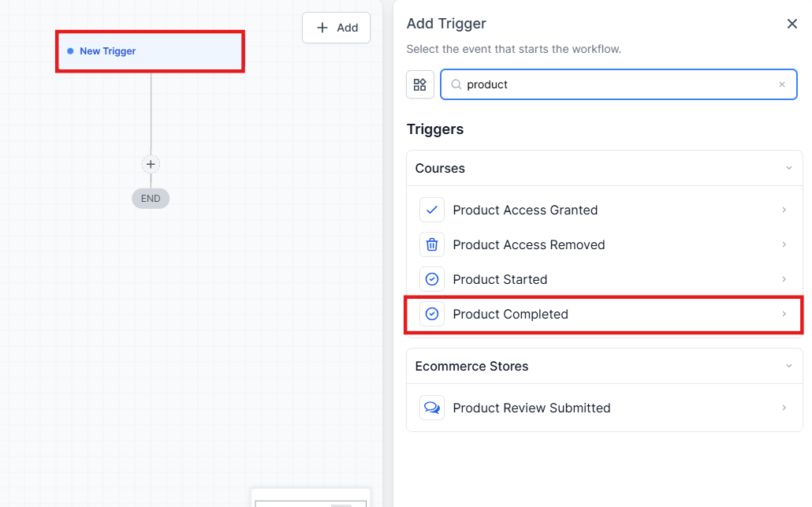This screenshot has height=507, width=812.
Task: Click the grid view icon beside search
Action: [420, 84]
